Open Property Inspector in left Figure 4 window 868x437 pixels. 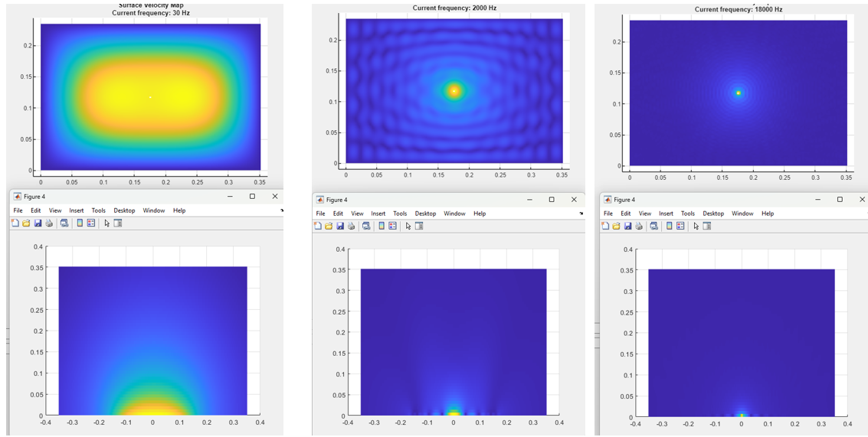[x=117, y=223]
